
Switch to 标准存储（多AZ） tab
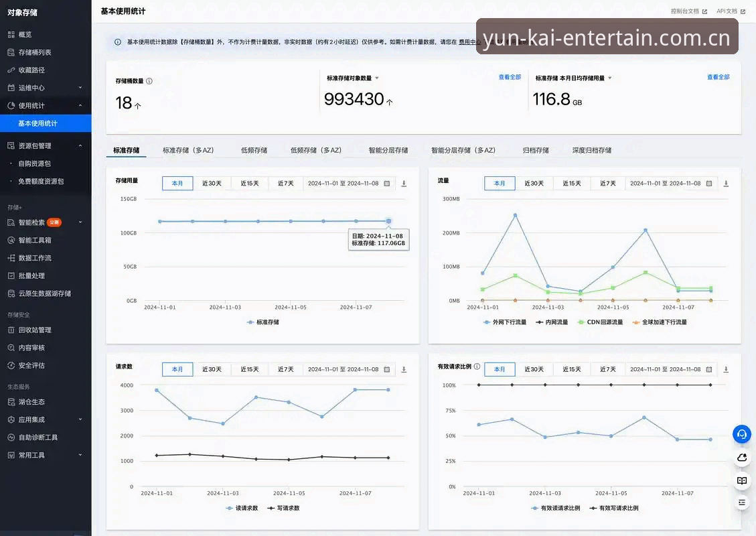click(188, 151)
